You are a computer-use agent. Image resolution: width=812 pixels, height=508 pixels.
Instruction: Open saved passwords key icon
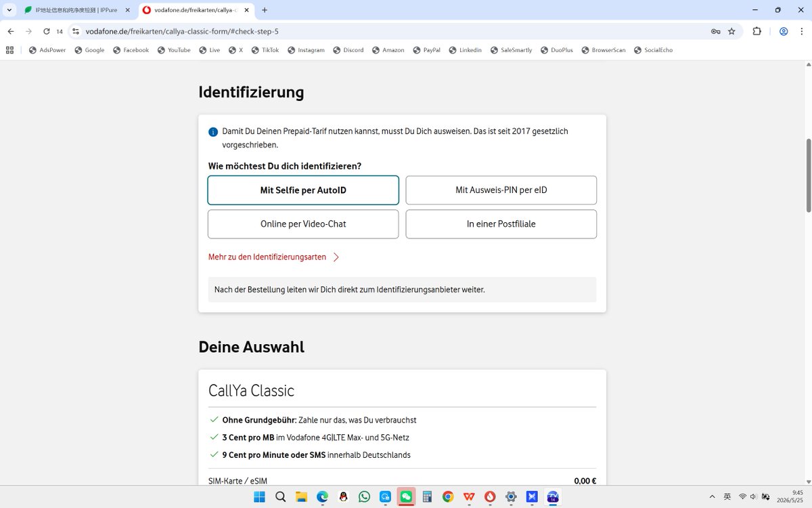coord(715,31)
